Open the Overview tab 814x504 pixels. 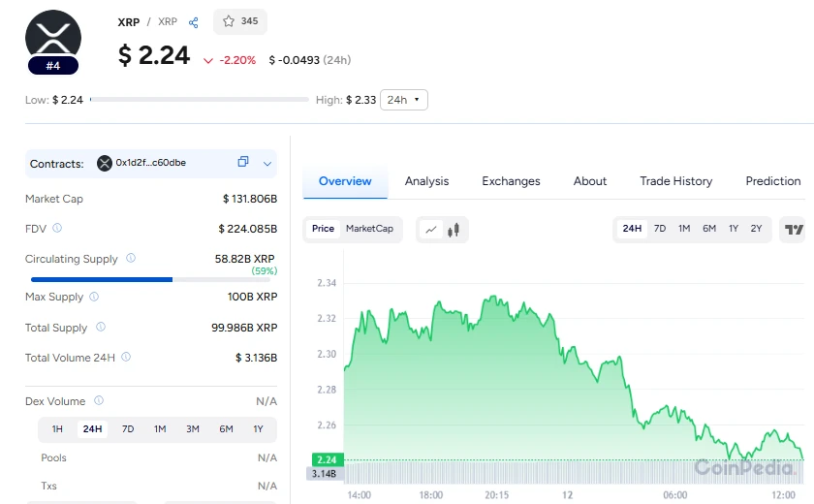(345, 181)
